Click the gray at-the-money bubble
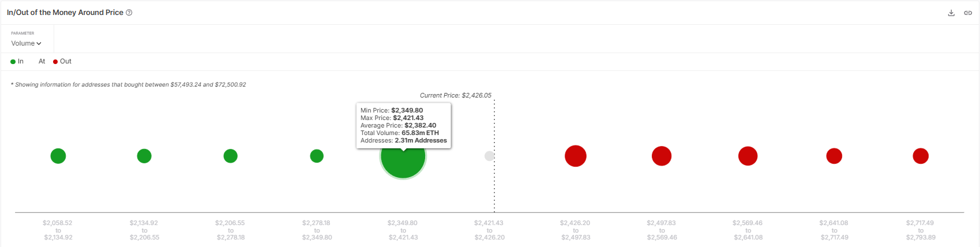Viewport: 980px width, 247px height. (489, 156)
